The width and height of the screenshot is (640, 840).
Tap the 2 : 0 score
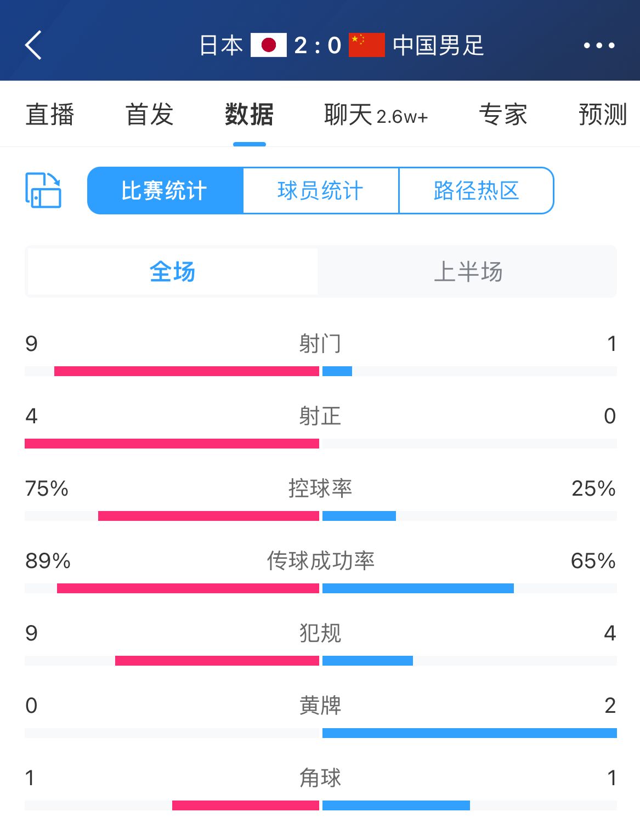coord(318,46)
